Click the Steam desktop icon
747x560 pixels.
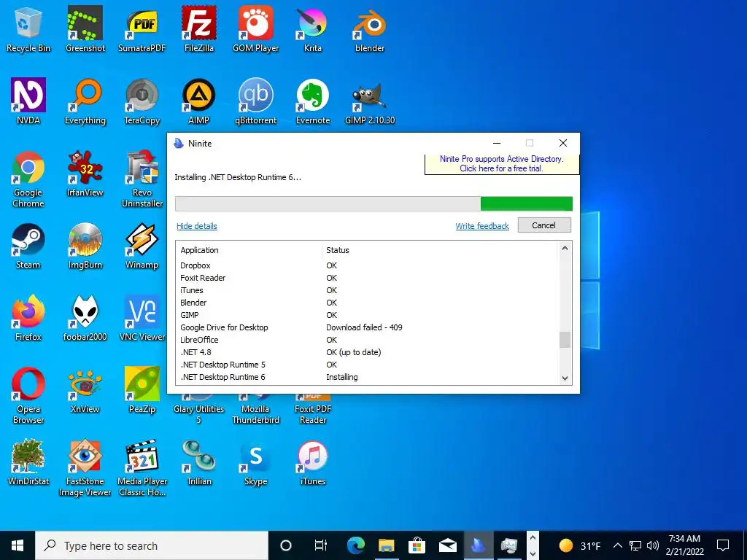click(x=28, y=246)
